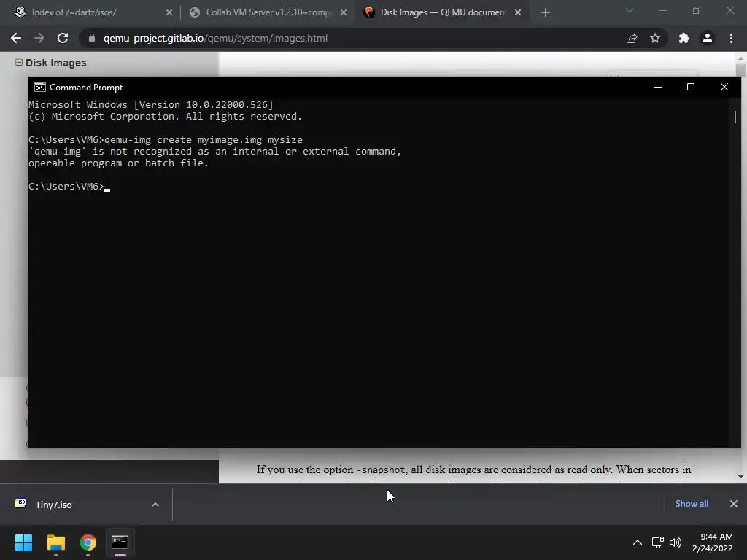Screen dimensions: 747x560
Task: Collapse the Disk Images sidebar section
Action: coord(18,63)
